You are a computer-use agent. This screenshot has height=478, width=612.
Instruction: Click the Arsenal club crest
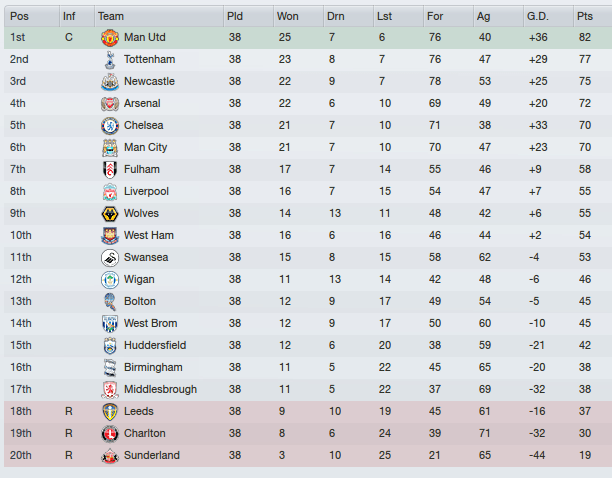click(x=109, y=103)
